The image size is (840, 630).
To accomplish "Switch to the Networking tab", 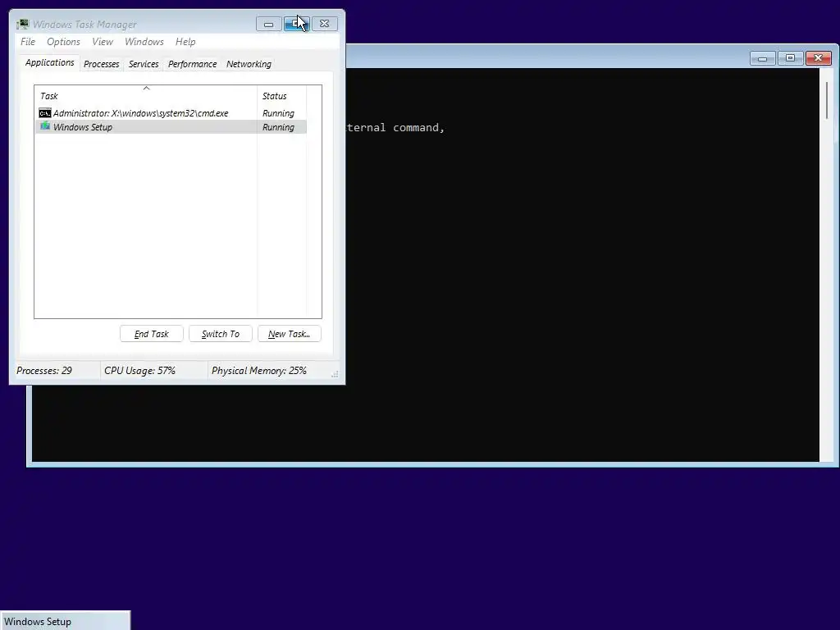I will pos(249,64).
